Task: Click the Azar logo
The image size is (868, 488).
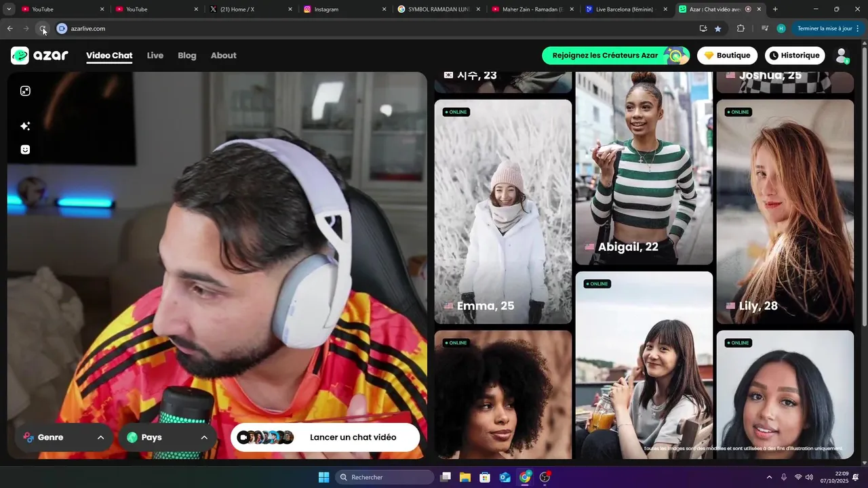Action: (x=39, y=56)
